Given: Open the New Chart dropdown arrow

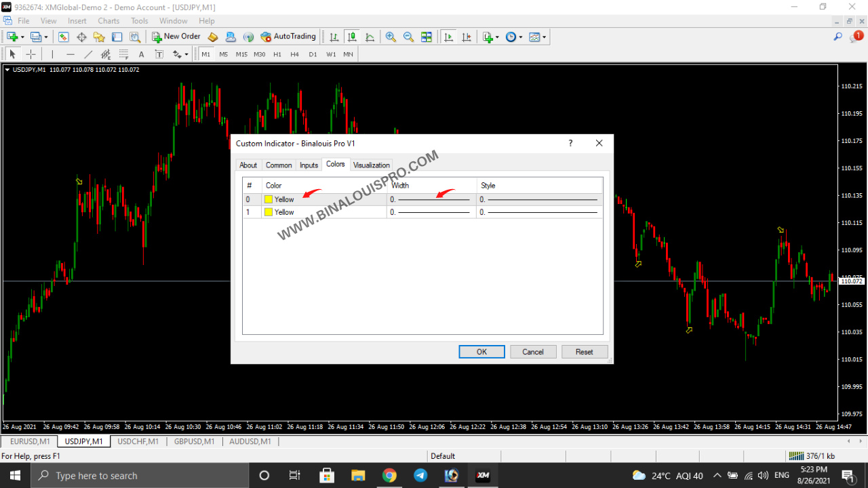Looking at the screenshot, I should point(22,37).
